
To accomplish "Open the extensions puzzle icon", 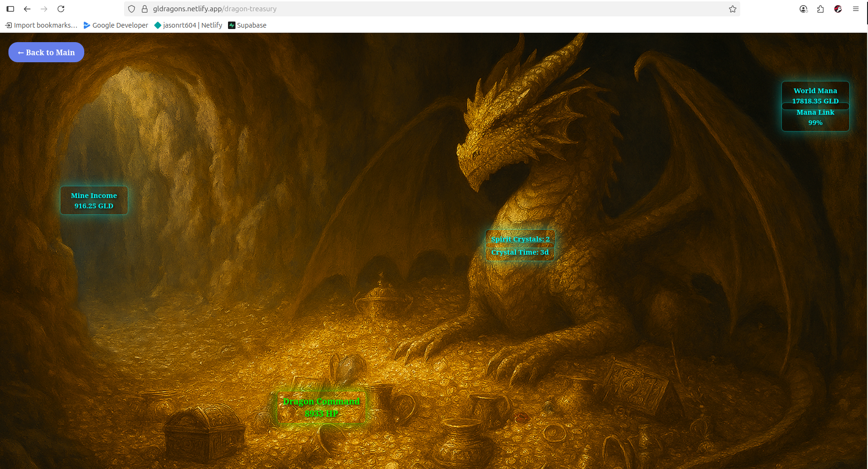I will [820, 9].
